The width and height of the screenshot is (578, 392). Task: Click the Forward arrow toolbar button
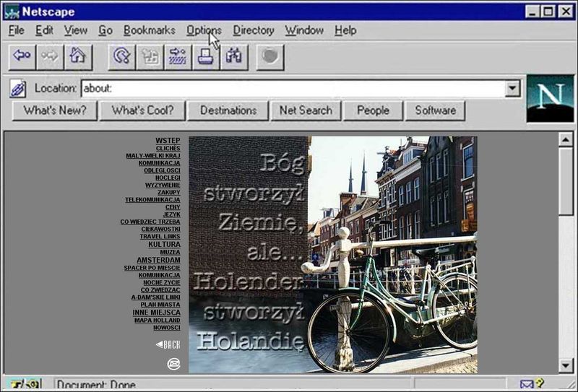50,57
